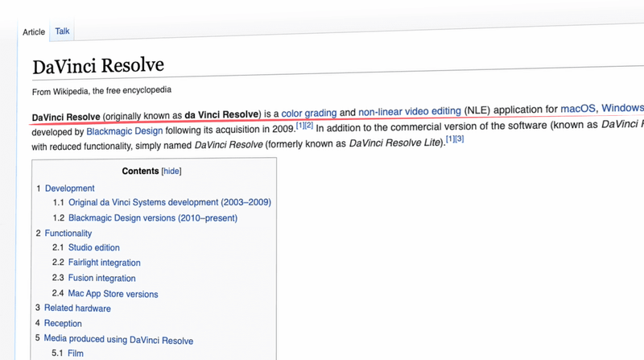Follow the color grading link

point(309,113)
